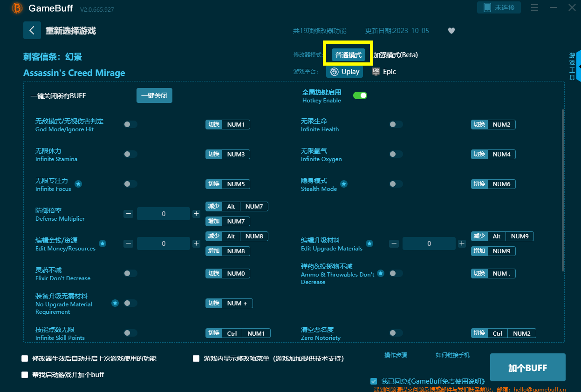This screenshot has height=392, width=581.
Task: Click the heart favorite icon
Action: [x=451, y=31]
